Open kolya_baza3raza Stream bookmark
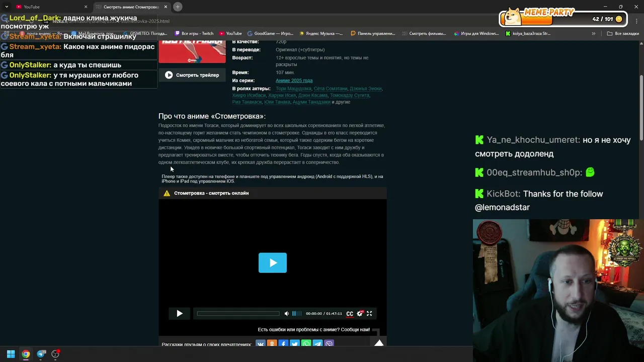 [528, 34]
